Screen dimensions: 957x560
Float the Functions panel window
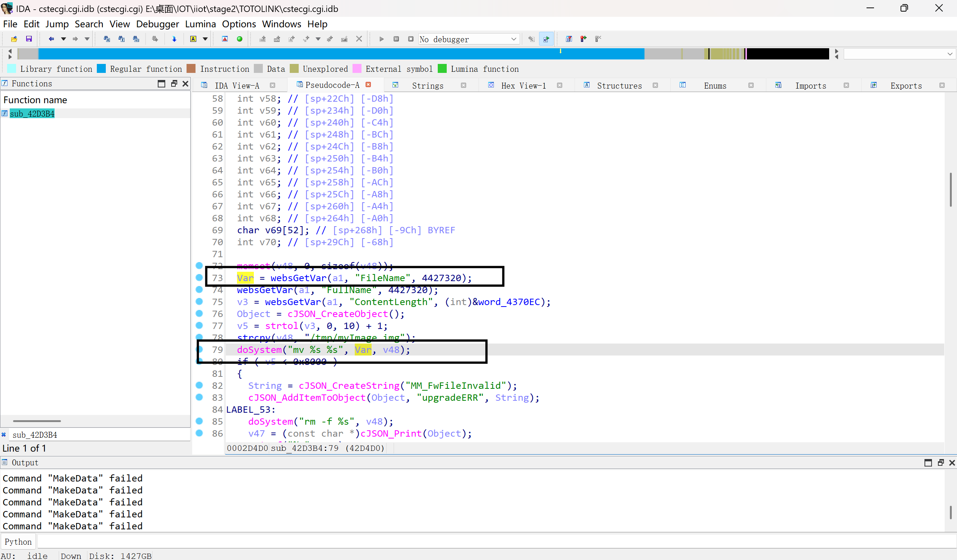[x=174, y=83]
